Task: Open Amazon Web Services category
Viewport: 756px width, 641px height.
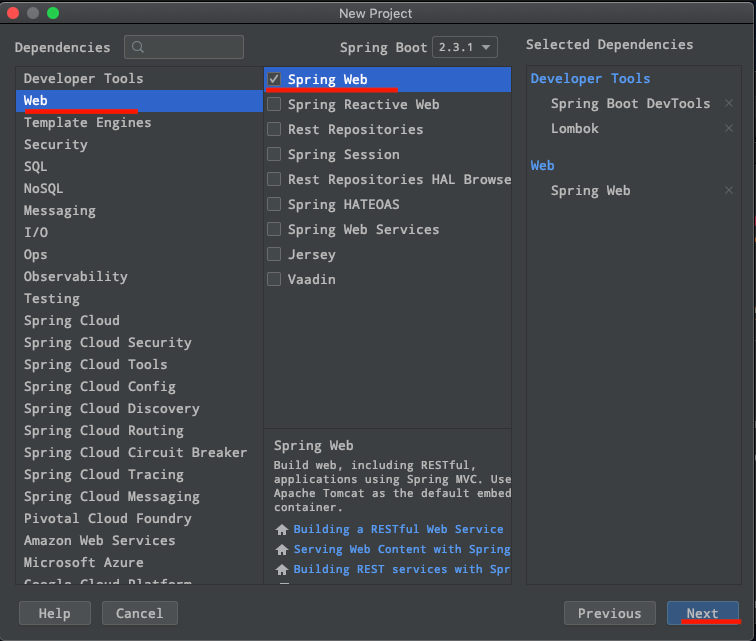Action: [x=139, y=541]
